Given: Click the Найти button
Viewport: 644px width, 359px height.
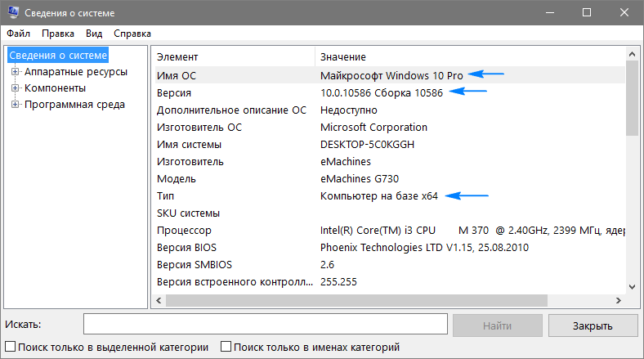Looking at the screenshot, I should click(497, 325).
